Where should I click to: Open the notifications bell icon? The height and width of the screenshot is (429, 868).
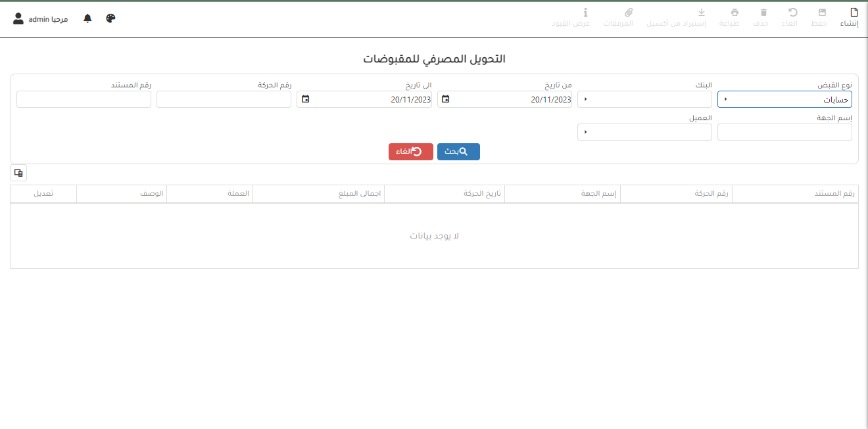coord(87,18)
